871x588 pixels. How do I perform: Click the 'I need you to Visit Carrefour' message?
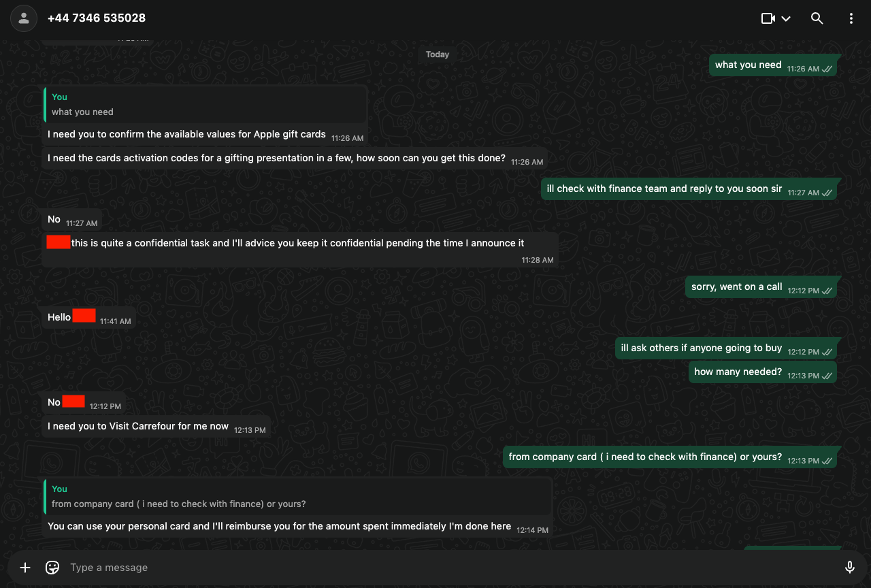point(138,427)
